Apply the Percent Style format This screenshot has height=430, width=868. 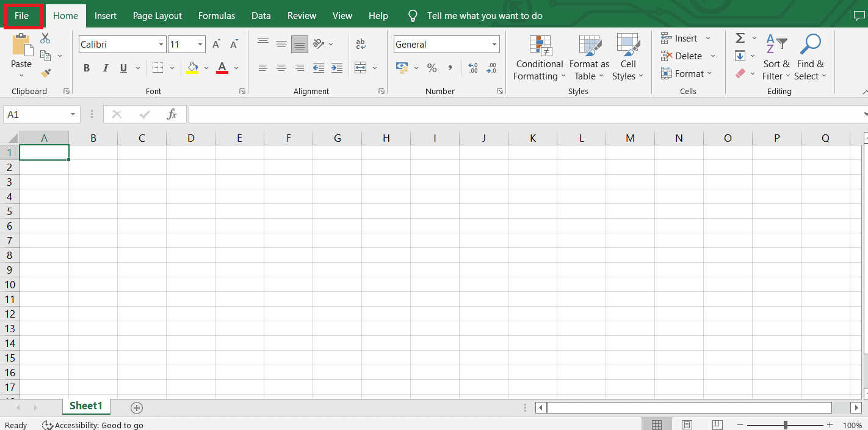tap(432, 68)
